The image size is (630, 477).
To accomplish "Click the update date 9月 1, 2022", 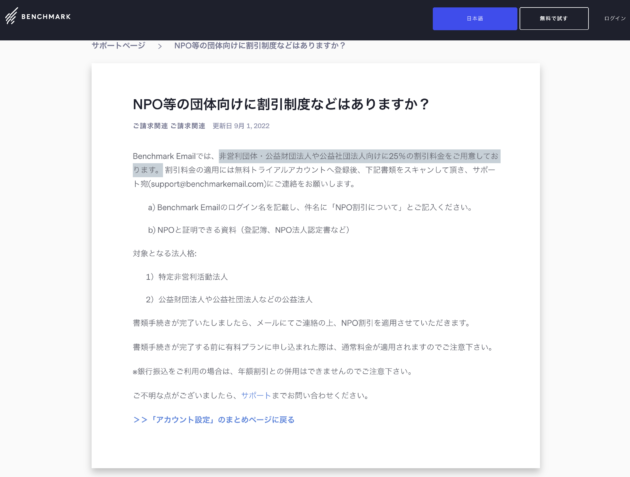I will [x=252, y=126].
